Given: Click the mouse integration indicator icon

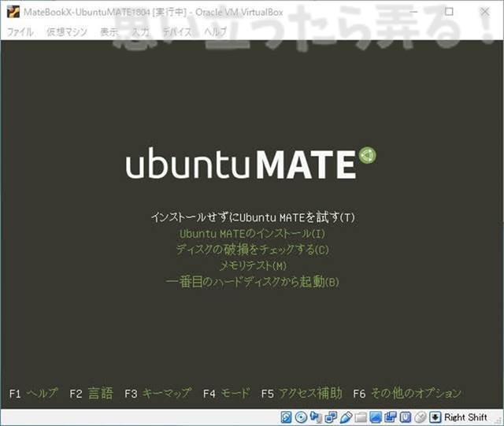Looking at the screenshot, I should (420, 417).
